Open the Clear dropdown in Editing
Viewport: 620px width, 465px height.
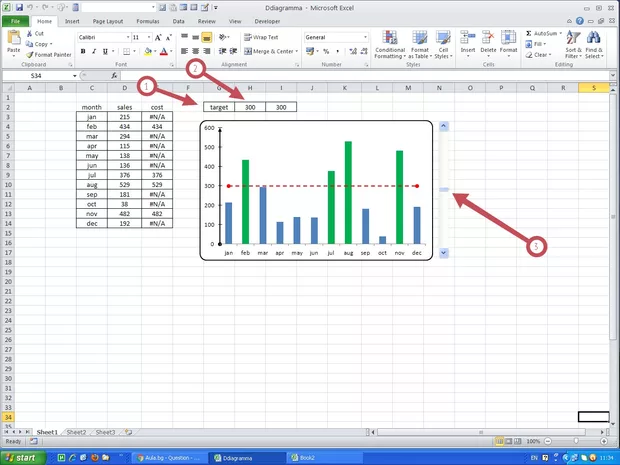click(538, 55)
